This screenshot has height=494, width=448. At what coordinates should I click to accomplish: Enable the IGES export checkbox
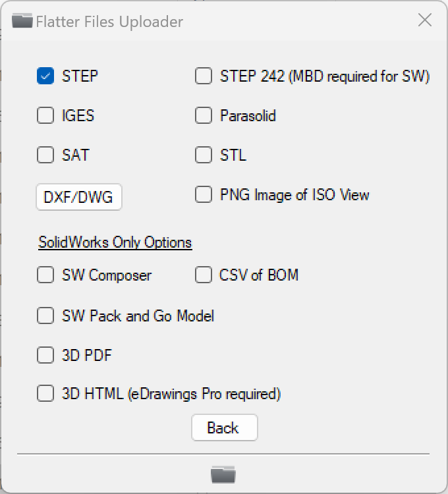click(45, 116)
